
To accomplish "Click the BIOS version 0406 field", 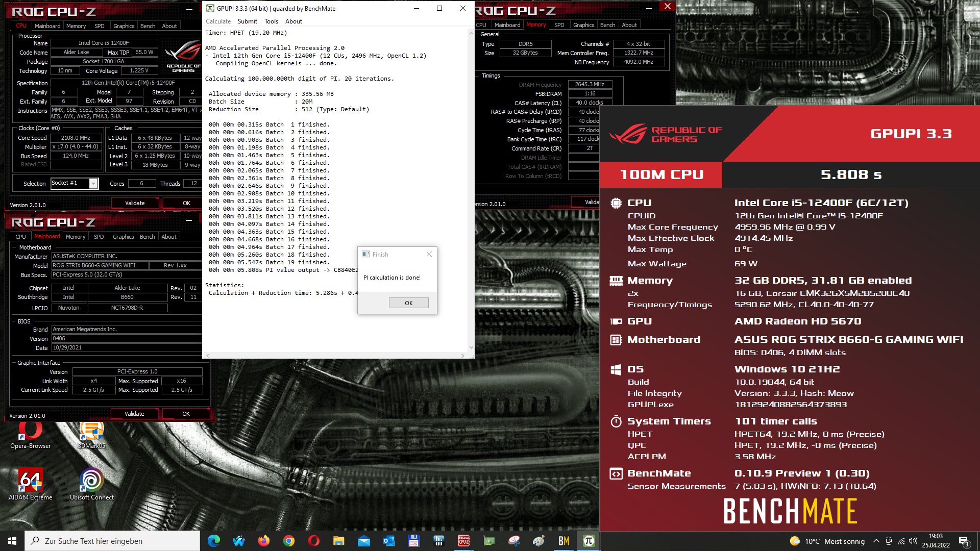I will (127, 338).
